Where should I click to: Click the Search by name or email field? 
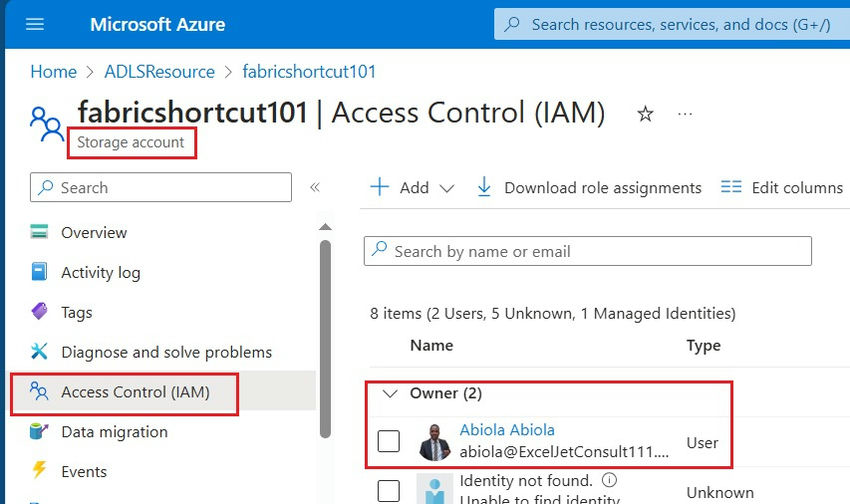tap(588, 251)
